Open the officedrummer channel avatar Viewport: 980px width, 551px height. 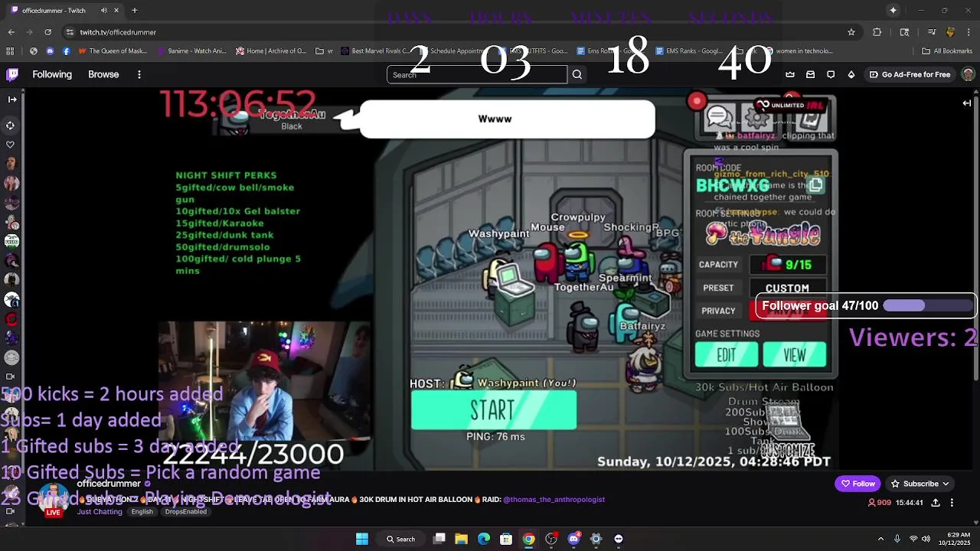[x=53, y=500]
